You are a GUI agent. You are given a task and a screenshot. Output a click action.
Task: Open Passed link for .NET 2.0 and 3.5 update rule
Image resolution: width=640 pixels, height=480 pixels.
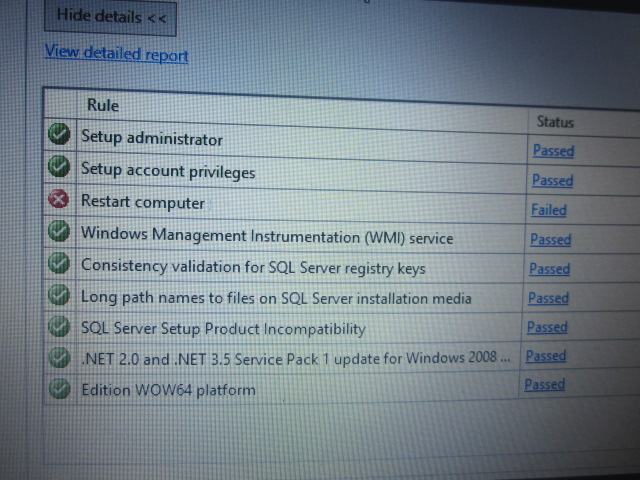546,356
